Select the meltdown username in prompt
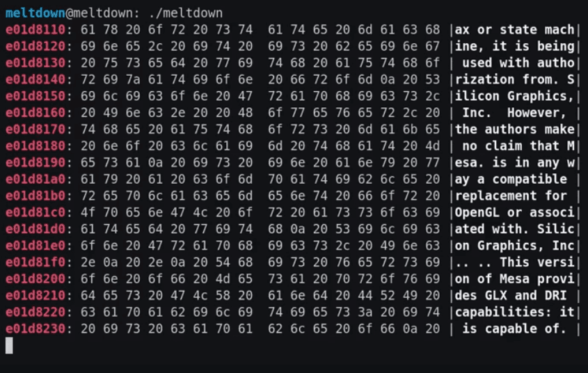The image size is (588, 373). [x=35, y=13]
